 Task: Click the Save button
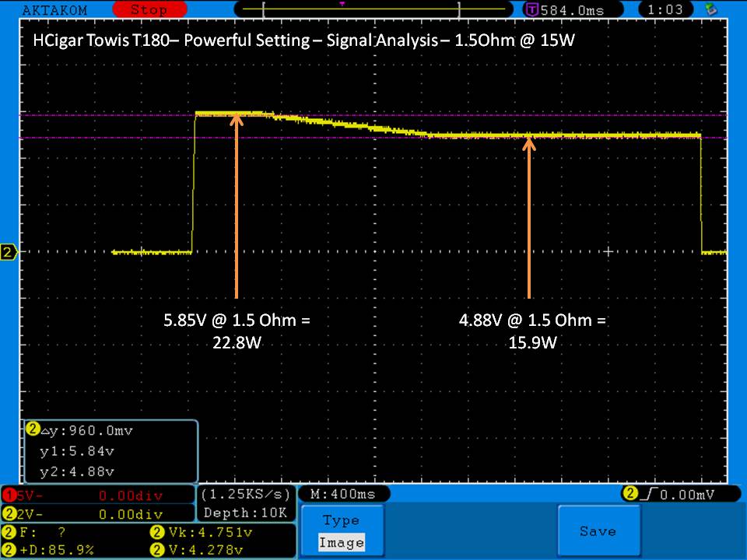coord(598,530)
